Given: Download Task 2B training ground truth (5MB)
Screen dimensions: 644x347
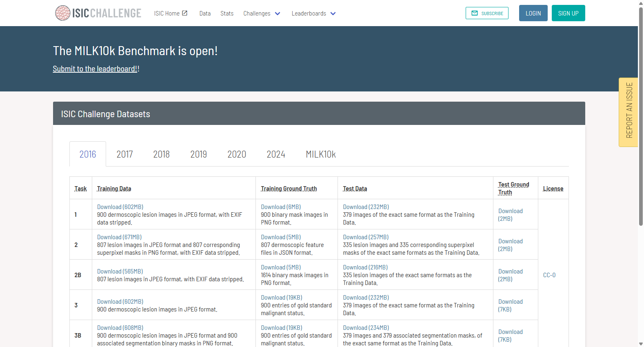Looking at the screenshot, I should click(281, 267).
